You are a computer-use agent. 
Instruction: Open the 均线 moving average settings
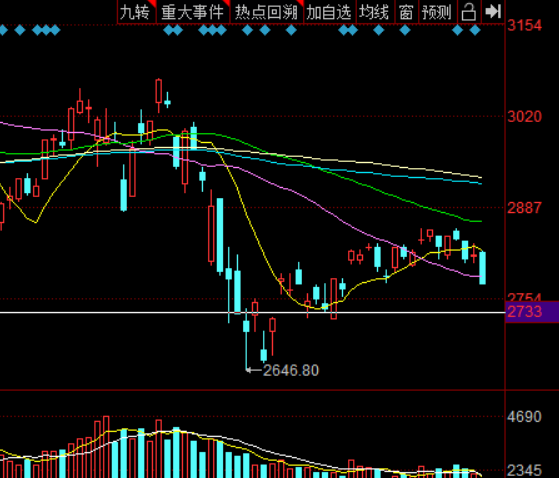click(x=375, y=12)
